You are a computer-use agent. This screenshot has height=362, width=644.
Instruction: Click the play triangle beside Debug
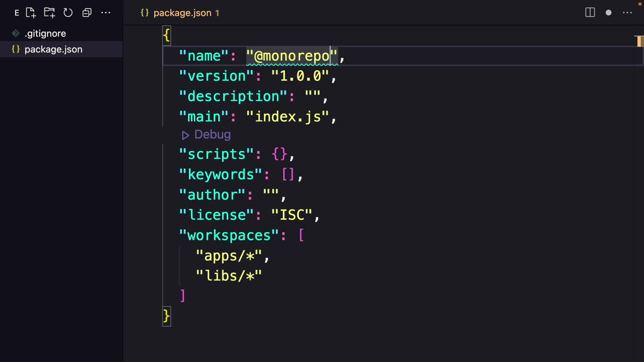185,135
